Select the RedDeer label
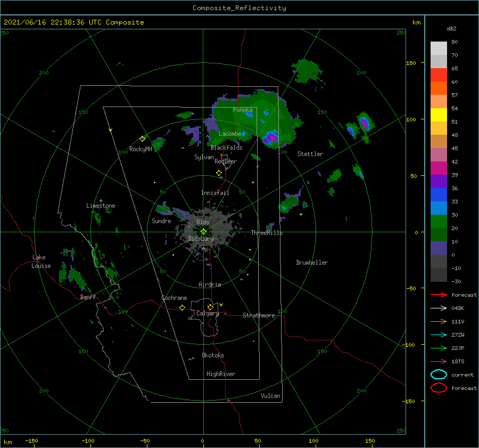This screenshot has height=448, width=479. point(226,161)
